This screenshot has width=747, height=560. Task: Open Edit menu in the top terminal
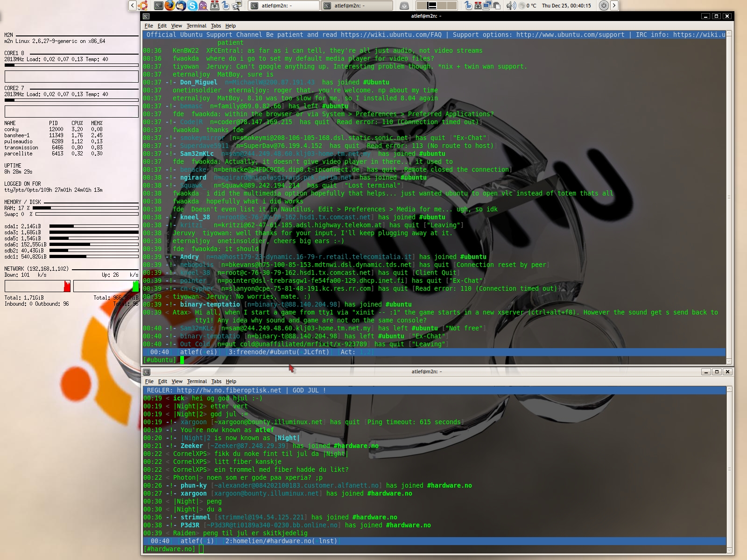click(x=162, y=26)
